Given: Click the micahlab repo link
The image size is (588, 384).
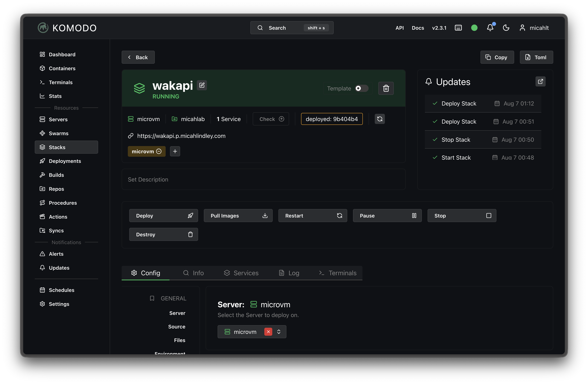Looking at the screenshot, I should coord(188,119).
